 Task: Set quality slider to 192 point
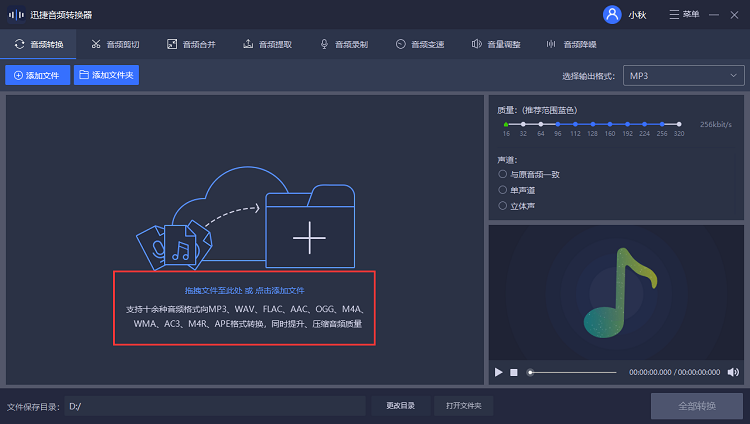point(627,124)
